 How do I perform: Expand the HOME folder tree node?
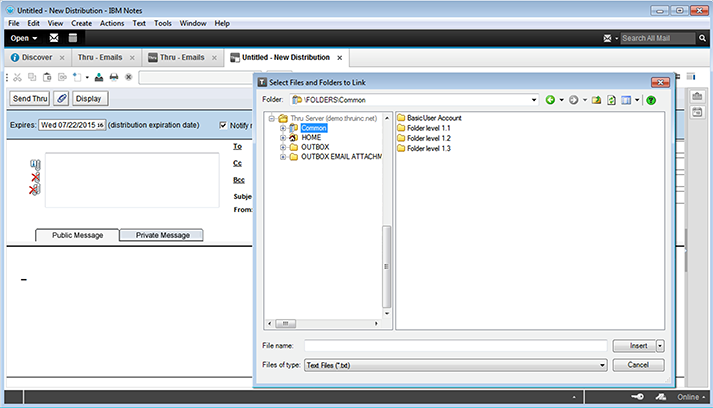[283, 137]
